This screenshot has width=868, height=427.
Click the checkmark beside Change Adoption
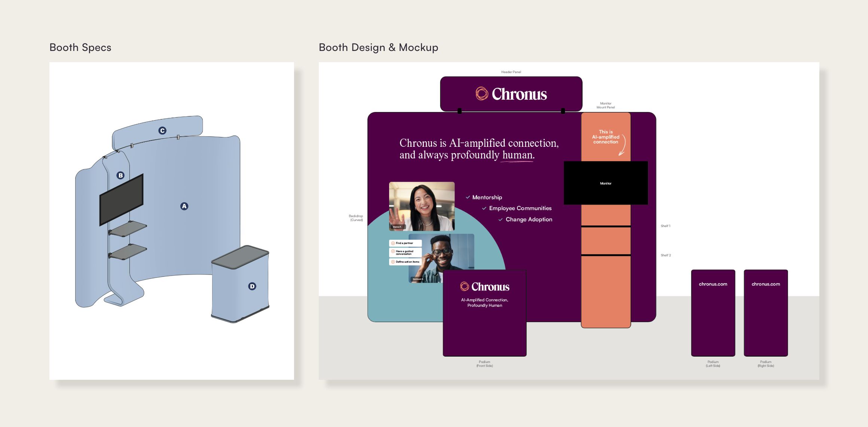[x=501, y=219]
